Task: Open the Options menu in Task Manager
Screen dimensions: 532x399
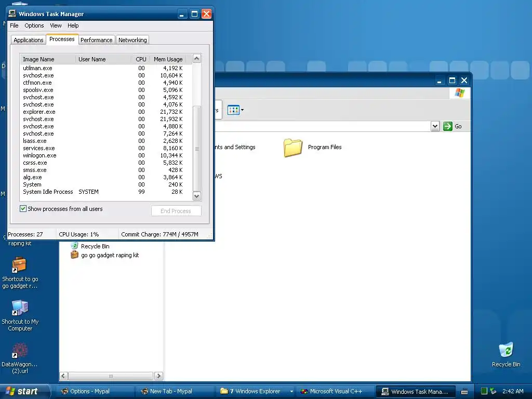Action: pos(34,25)
